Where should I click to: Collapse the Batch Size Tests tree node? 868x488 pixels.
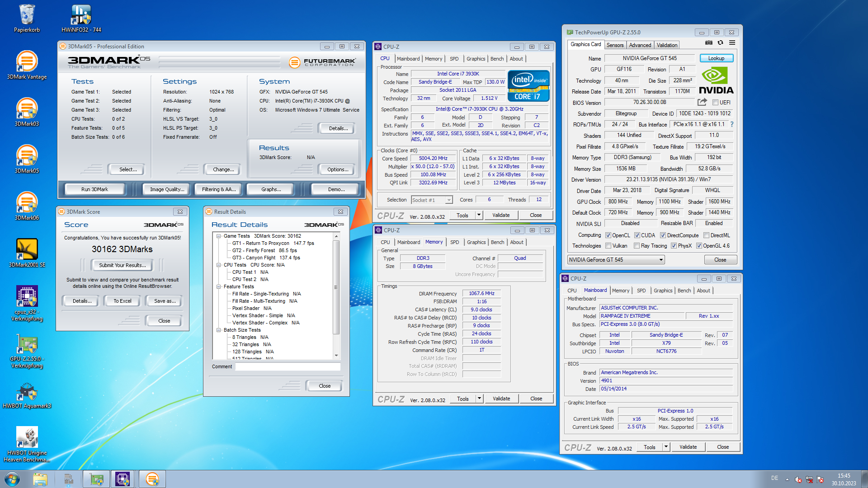(219, 330)
